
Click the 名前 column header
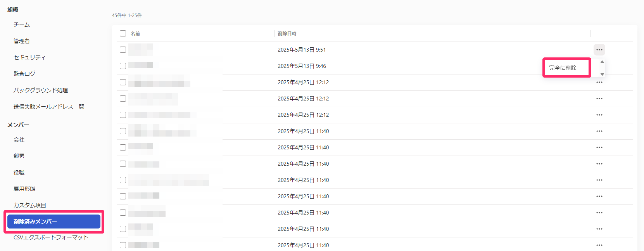(x=135, y=34)
